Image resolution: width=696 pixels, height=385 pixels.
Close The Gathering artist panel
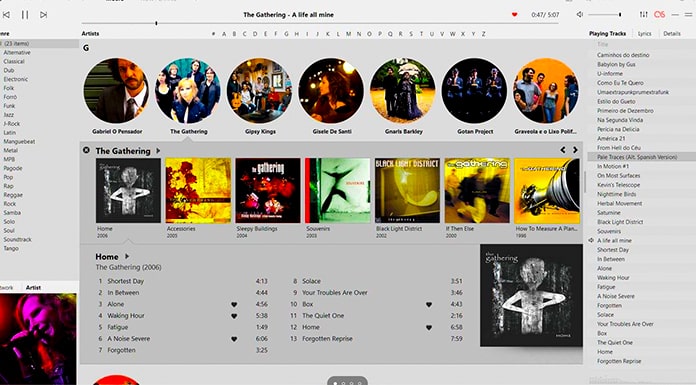[86, 151]
